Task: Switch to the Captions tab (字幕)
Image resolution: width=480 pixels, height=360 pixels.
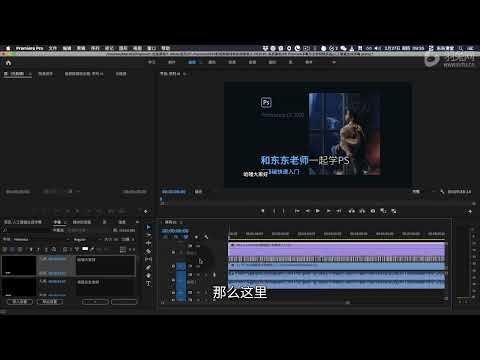Action: pos(58,222)
